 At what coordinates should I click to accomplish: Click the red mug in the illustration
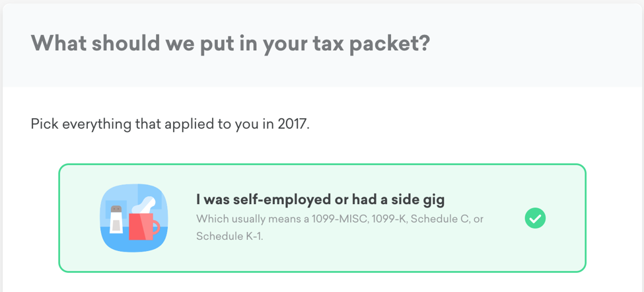(141, 226)
